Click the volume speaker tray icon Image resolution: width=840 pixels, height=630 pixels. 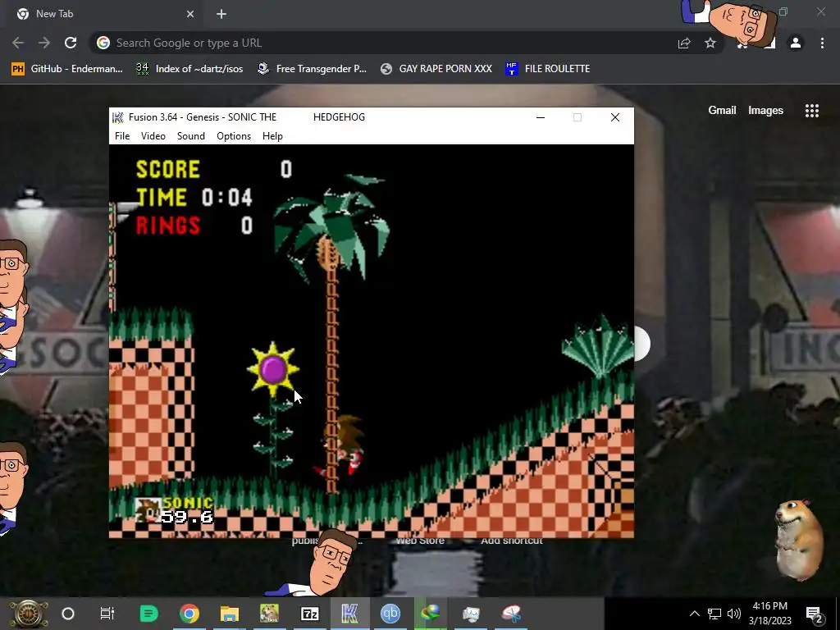point(734,614)
